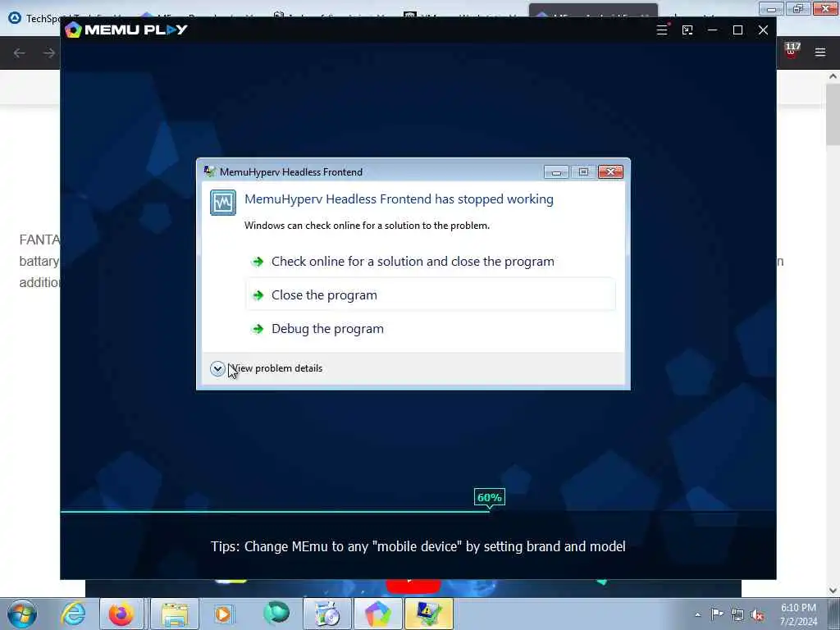Choose Close the program option

click(x=431, y=294)
